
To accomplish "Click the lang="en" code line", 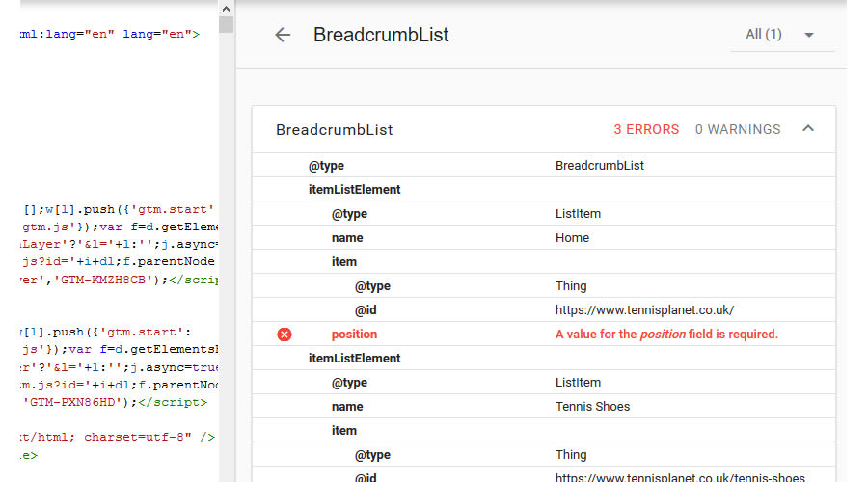I will click(x=110, y=35).
